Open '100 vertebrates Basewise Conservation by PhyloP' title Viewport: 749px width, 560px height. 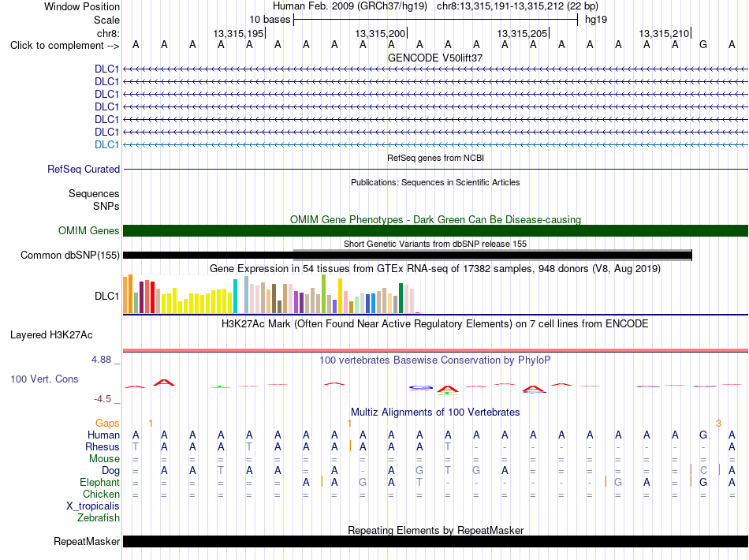click(x=435, y=360)
